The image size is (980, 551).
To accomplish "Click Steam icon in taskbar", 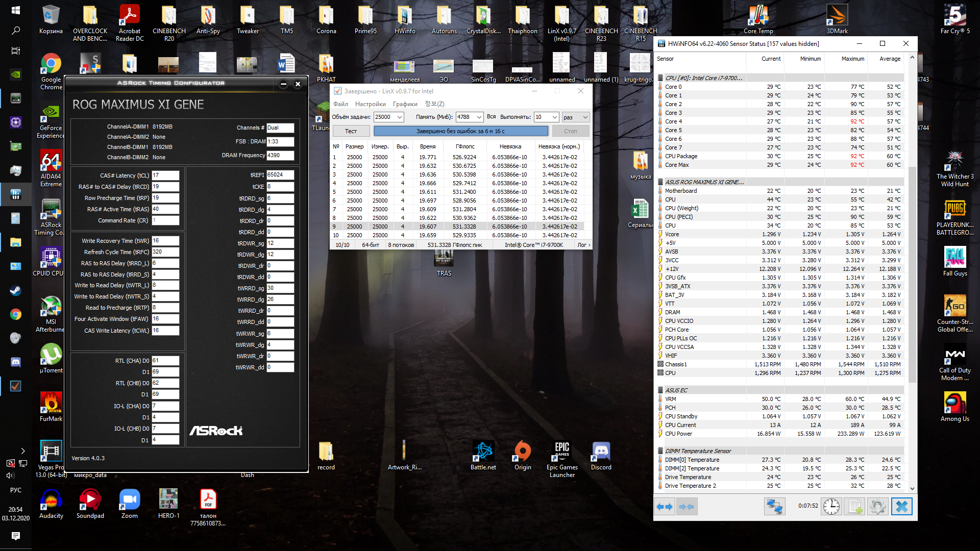I will 15,291.
